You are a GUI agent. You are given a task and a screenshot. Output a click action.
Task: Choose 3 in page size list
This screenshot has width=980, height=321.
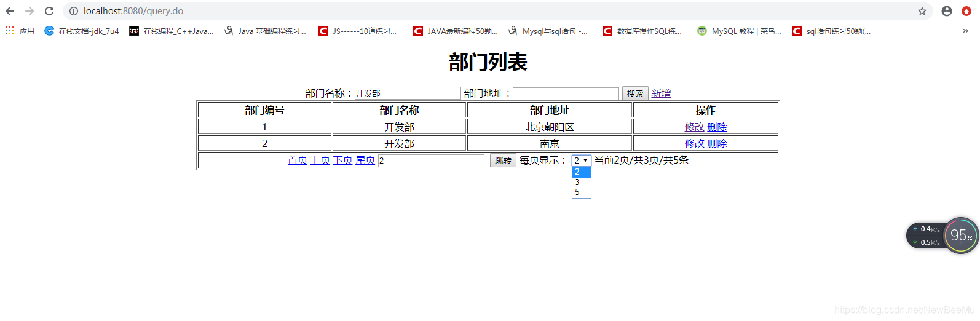click(x=582, y=182)
